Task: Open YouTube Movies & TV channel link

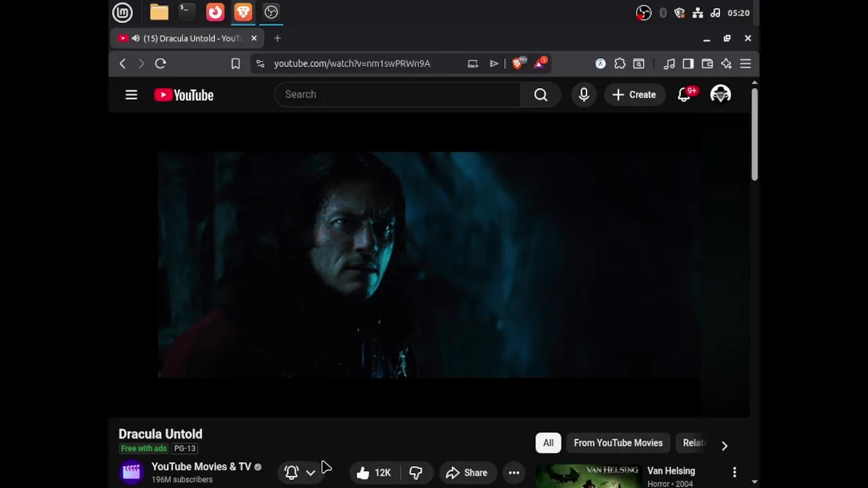Action: click(201, 466)
